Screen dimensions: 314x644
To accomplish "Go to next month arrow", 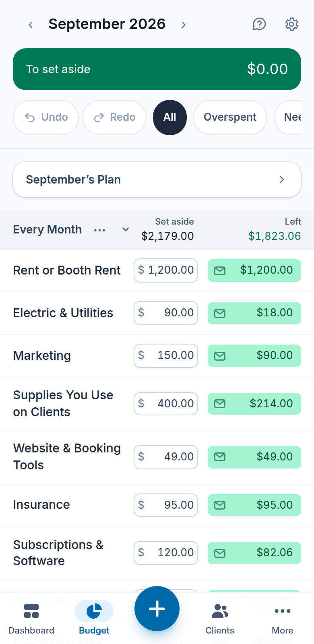I will 184,25.
